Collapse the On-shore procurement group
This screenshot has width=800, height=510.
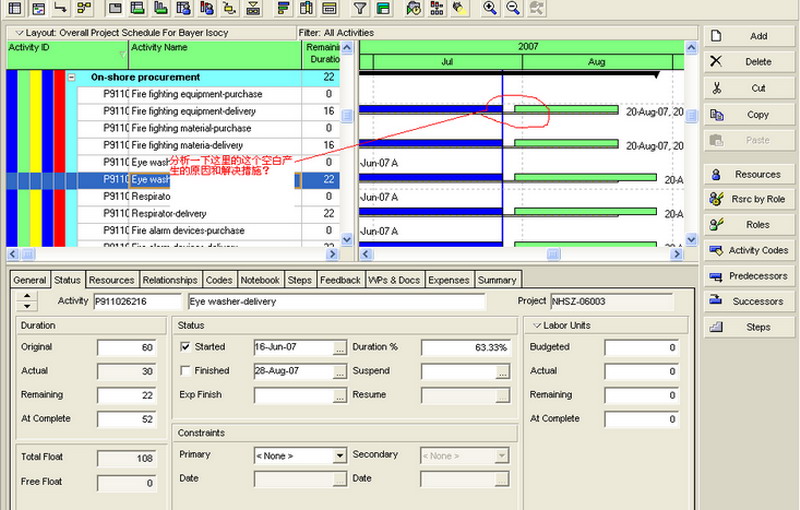(x=72, y=78)
